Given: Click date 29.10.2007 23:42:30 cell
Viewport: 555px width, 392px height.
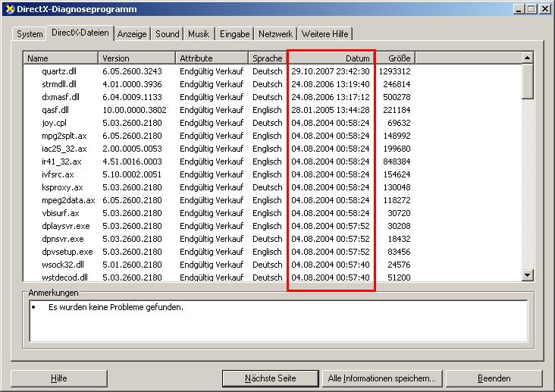Looking at the screenshot, I should point(331,71).
